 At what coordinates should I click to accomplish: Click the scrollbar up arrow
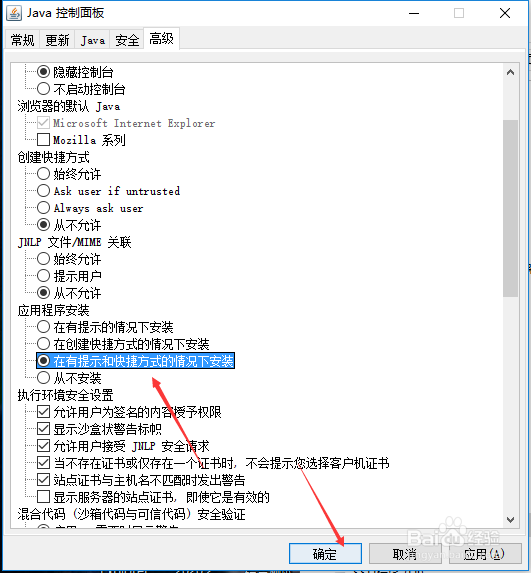tap(511, 72)
